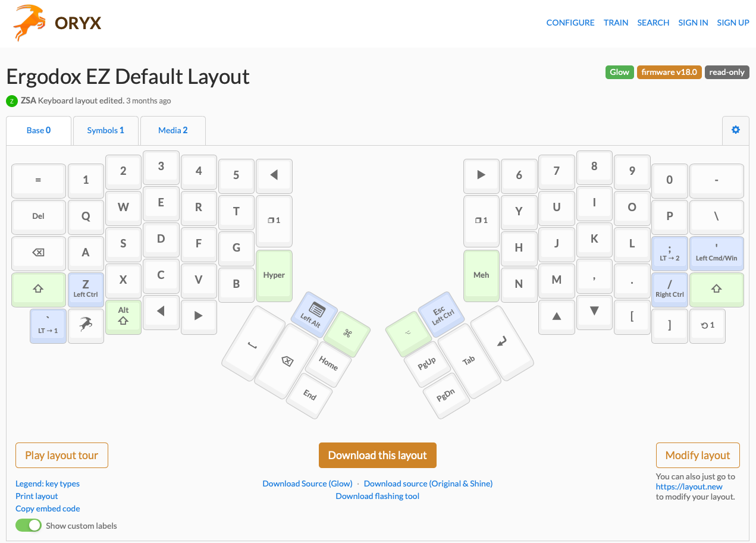Open the blue gear settings icon
This screenshot has width=756, height=543.
point(736,130)
